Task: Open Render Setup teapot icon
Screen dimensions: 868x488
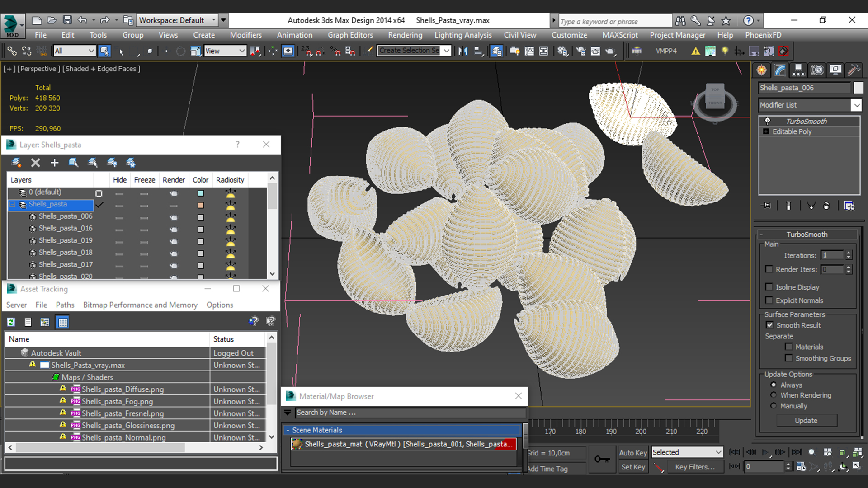Action: (581, 51)
